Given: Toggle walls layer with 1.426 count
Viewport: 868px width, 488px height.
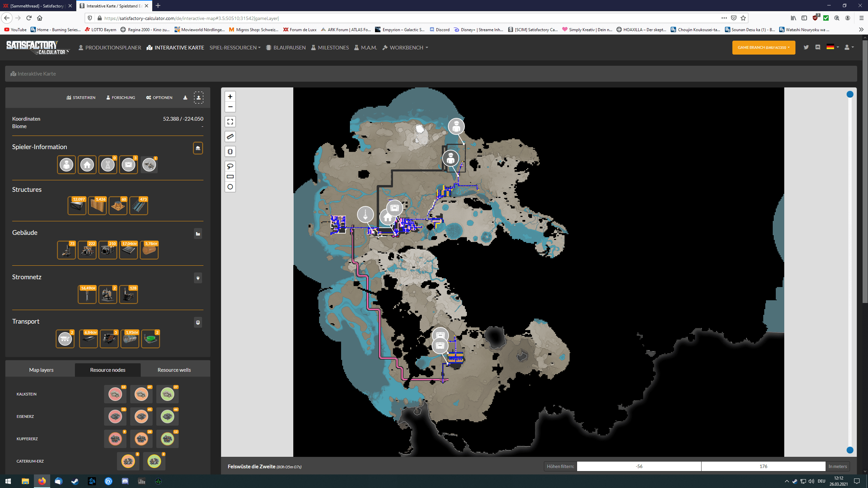Looking at the screenshot, I should click(98, 206).
